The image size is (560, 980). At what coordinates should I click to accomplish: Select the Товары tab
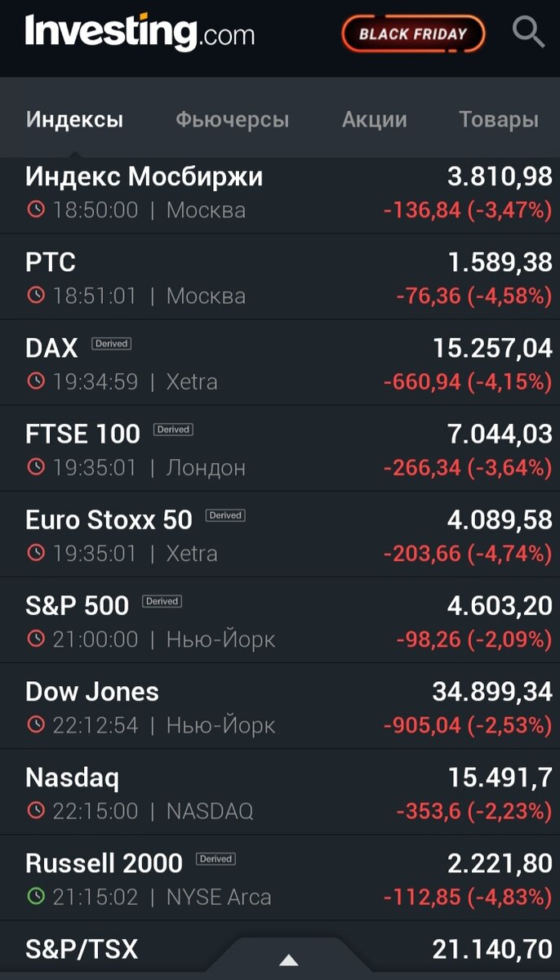click(500, 119)
